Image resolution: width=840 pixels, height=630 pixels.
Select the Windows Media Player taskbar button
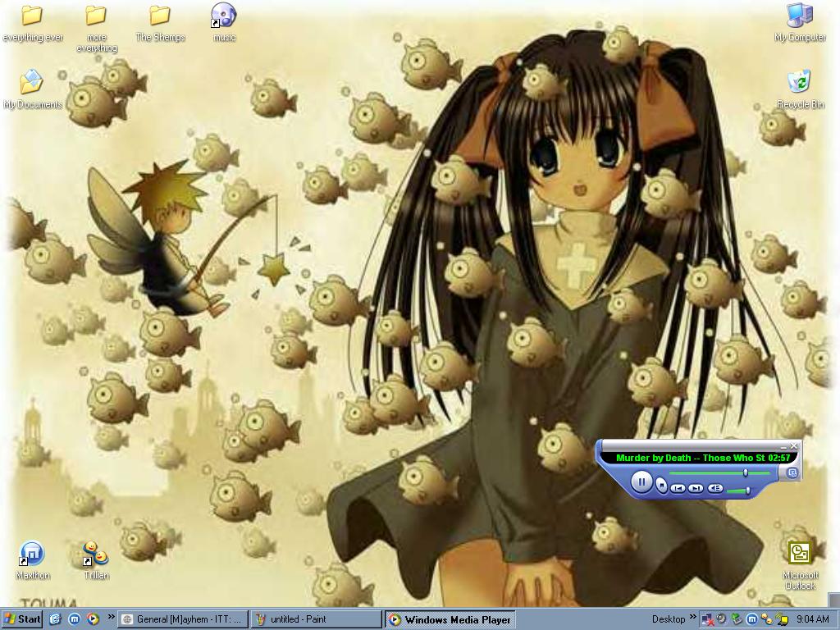(x=449, y=619)
